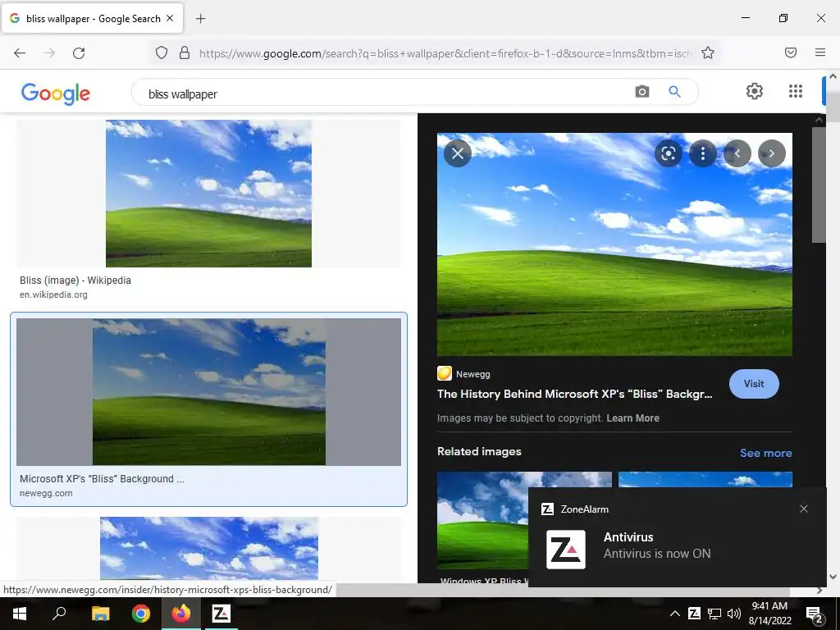Go back with the browser back arrow
Image resolution: width=840 pixels, height=630 pixels.
click(20, 53)
